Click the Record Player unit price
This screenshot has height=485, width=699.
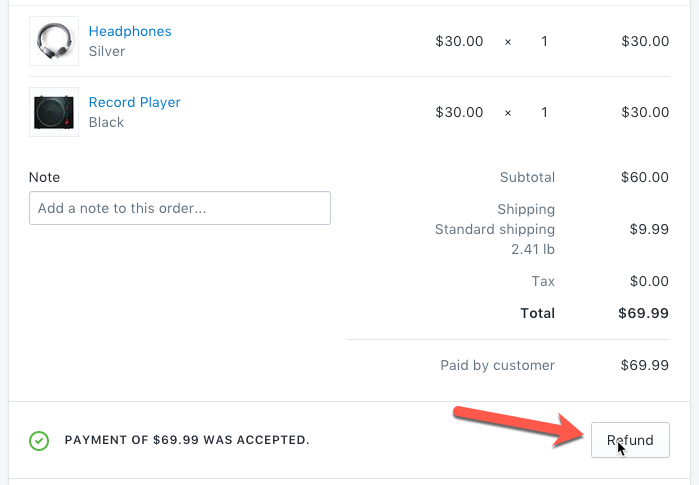459,112
